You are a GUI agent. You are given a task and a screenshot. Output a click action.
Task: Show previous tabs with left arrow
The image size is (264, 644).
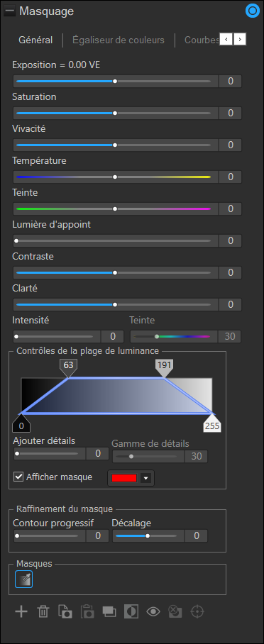[226, 40]
